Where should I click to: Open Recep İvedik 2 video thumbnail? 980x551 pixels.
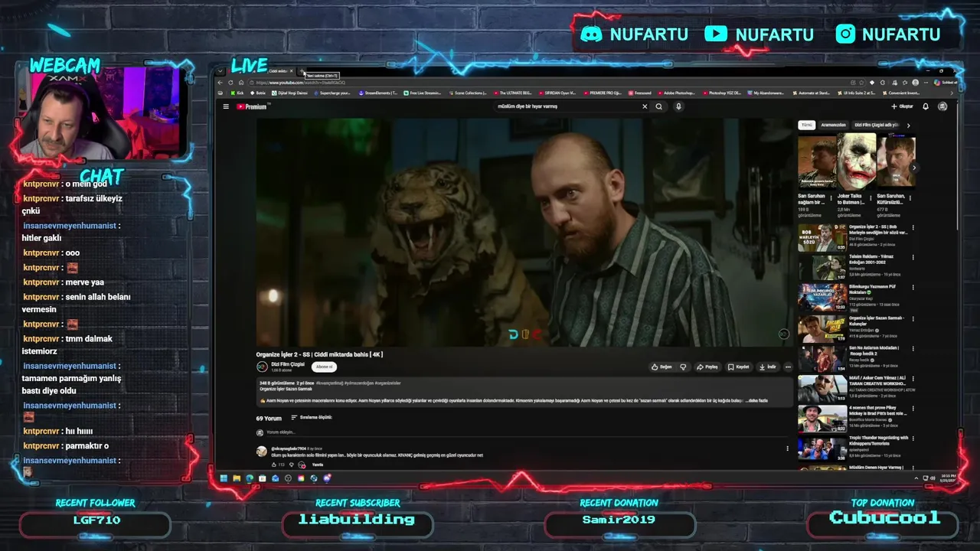tap(822, 358)
